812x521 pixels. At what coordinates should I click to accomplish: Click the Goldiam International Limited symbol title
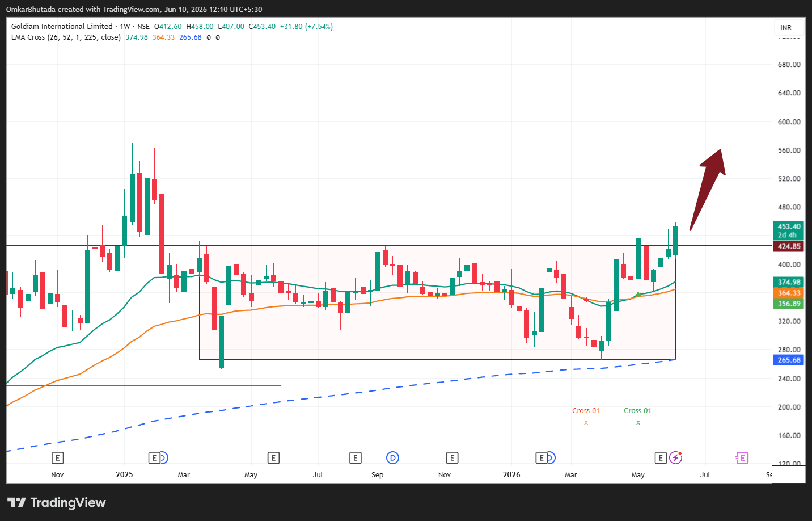click(62, 26)
